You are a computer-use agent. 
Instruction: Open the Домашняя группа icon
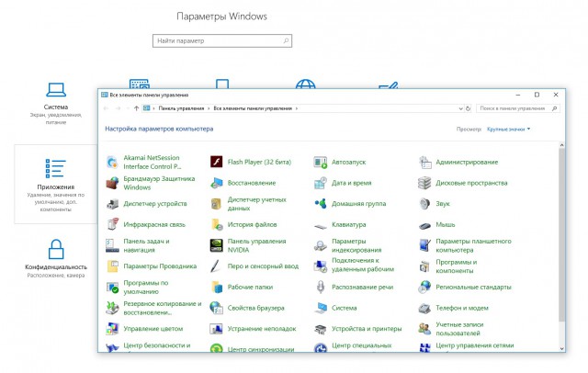321,204
